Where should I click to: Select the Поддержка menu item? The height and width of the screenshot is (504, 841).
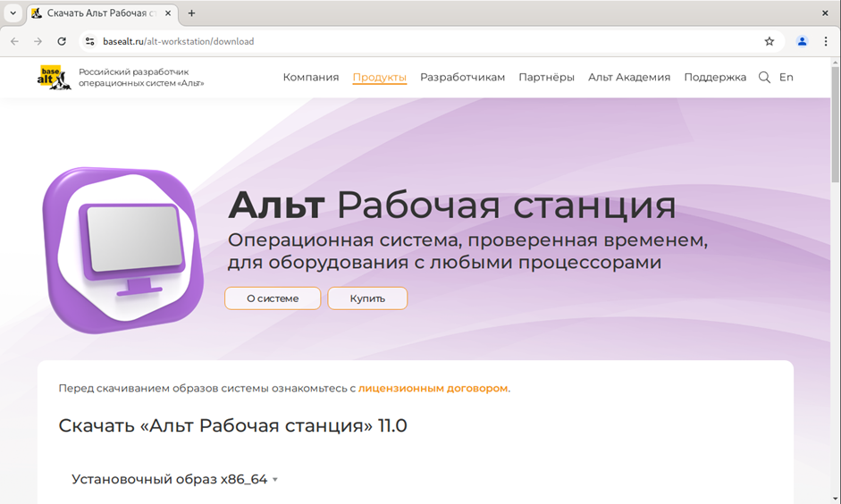714,78
